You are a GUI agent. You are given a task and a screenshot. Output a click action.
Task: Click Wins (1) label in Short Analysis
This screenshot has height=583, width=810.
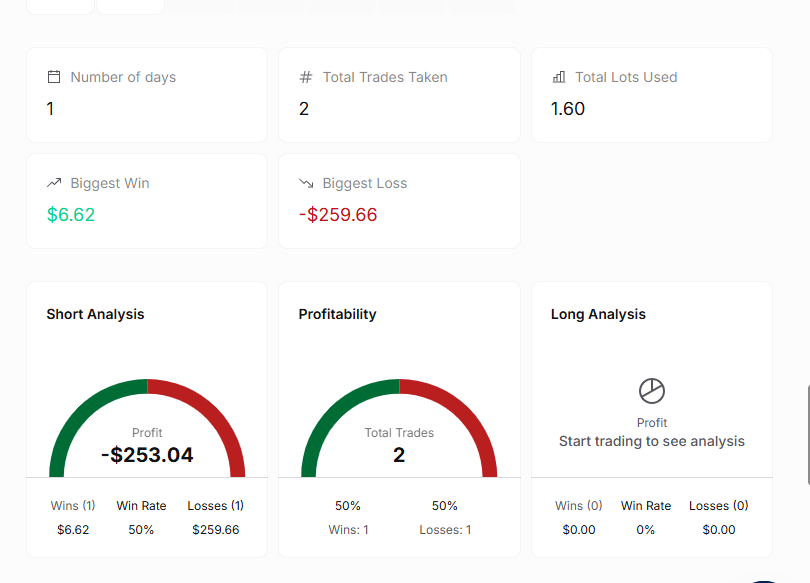click(73, 506)
